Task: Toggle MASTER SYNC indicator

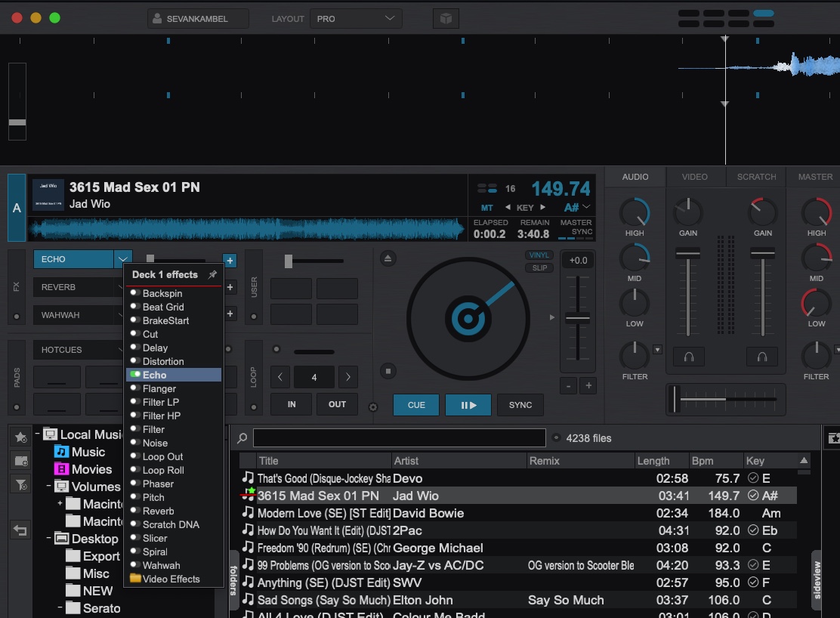Action: (576, 230)
